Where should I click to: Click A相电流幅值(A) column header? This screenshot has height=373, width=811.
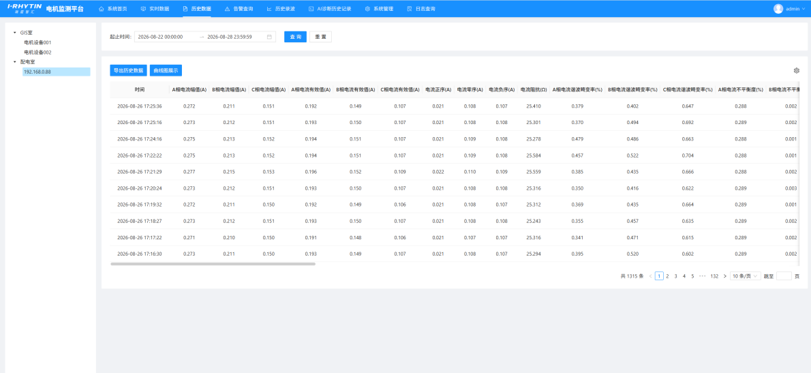(189, 89)
